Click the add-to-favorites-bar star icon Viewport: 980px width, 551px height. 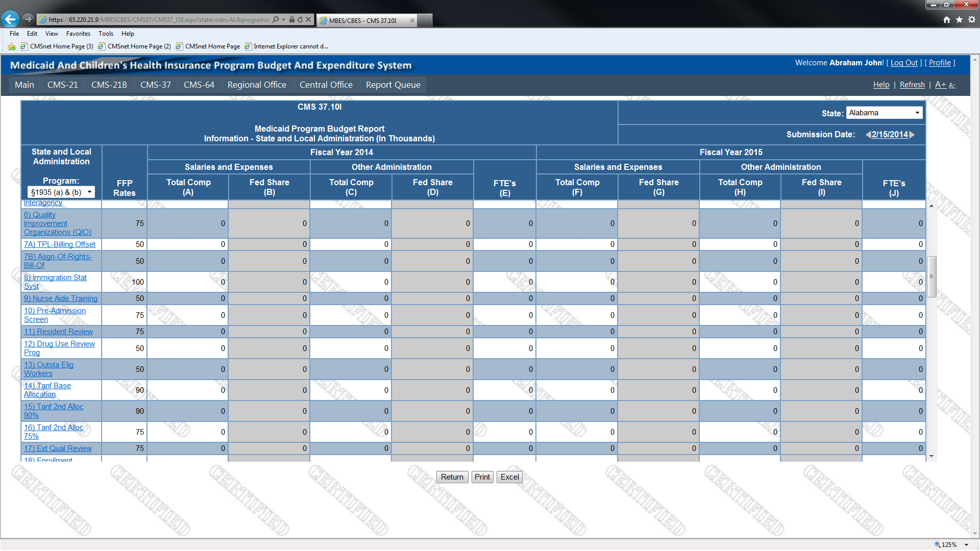pyautogui.click(x=12, y=46)
